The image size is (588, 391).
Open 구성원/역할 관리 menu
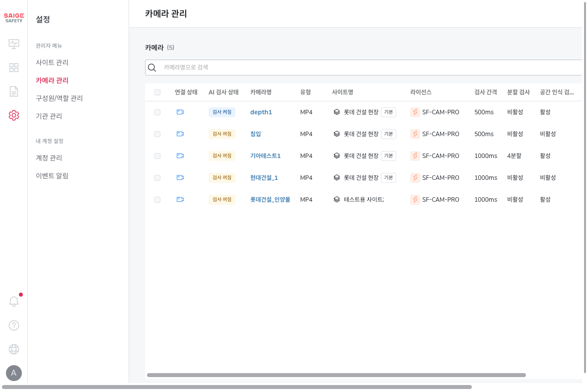(x=59, y=98)
